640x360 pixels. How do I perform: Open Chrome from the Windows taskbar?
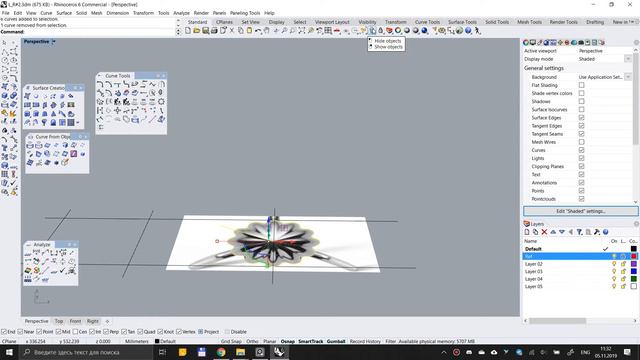(221, 352)
